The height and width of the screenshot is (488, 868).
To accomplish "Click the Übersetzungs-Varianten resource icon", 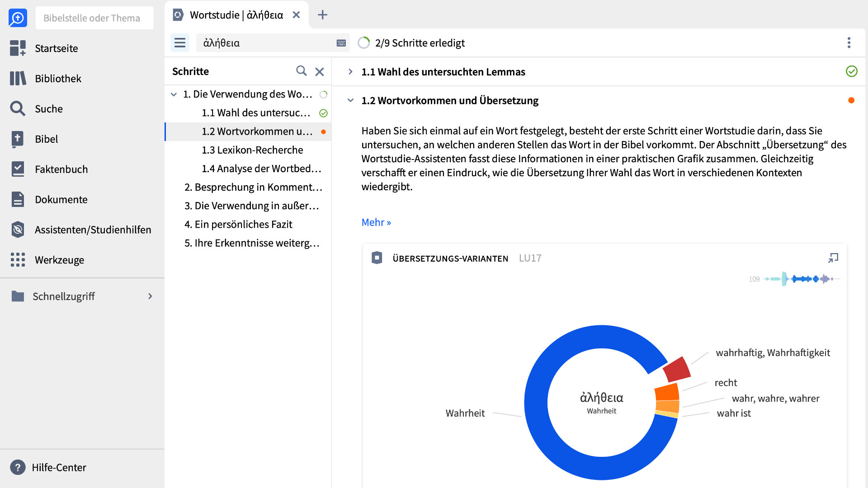I will [x=377, y=258].
